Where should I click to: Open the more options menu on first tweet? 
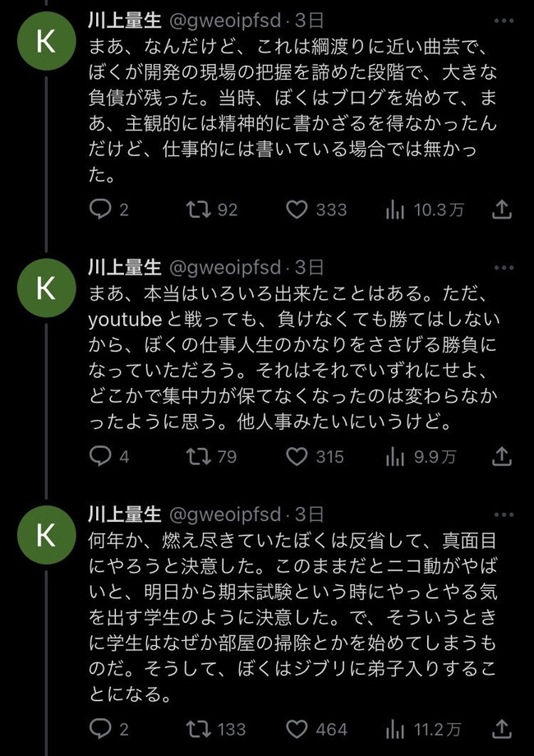click(504, 21)
